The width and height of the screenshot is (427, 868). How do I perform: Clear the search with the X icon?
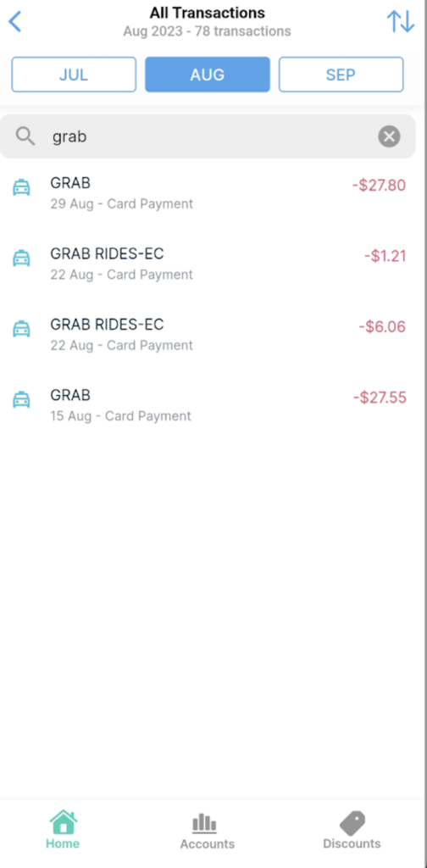pyautogui.click(x=390, y=136)
